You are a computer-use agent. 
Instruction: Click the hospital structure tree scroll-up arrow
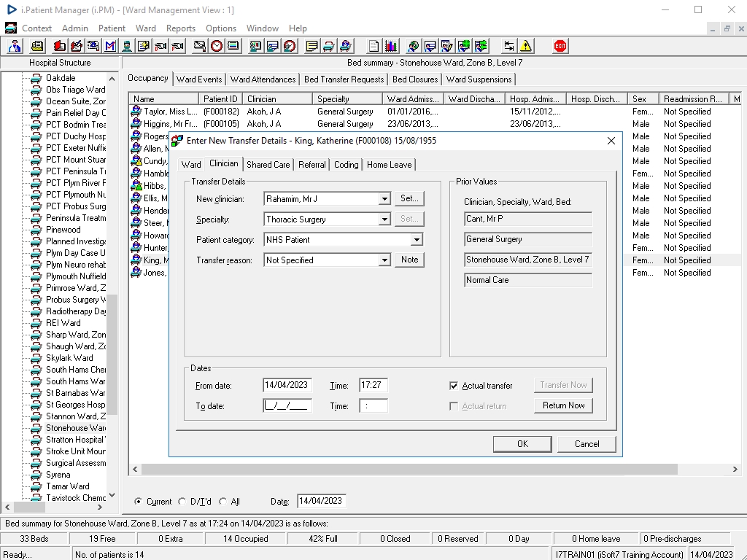112,79
